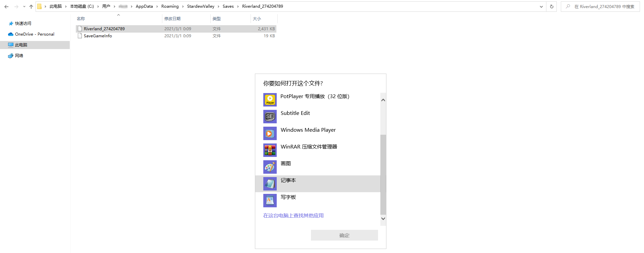Expand the chevron after AppData in the path
The width and height of the screenshot is (644, 253).
pyautogui.click(x=157, y=6)
